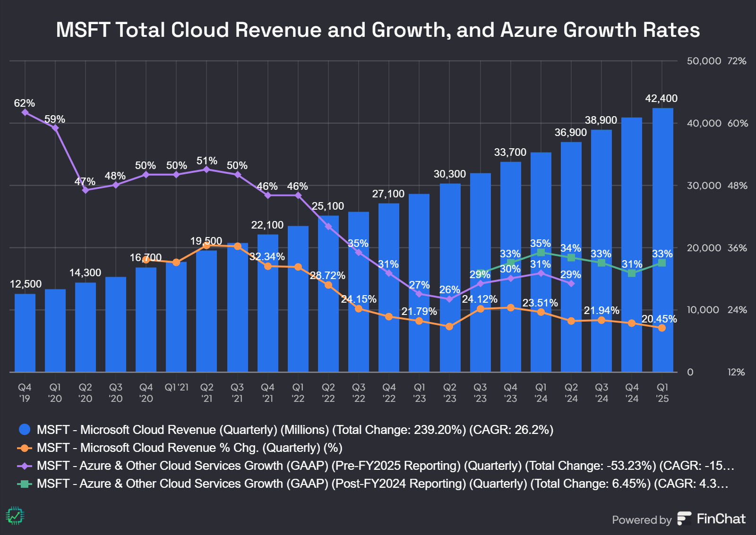Click the FinChat logo icon
Screen dimensions: 756x535
(684, 518)
